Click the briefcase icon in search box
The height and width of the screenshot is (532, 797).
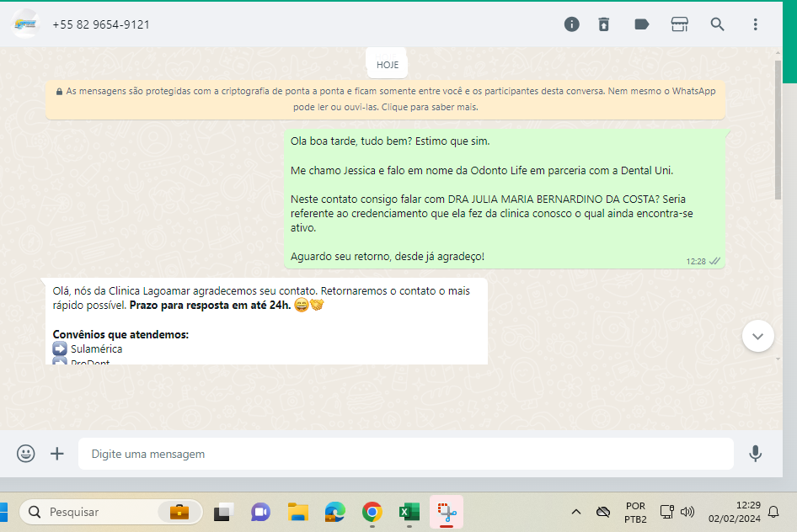click(179, 512)
